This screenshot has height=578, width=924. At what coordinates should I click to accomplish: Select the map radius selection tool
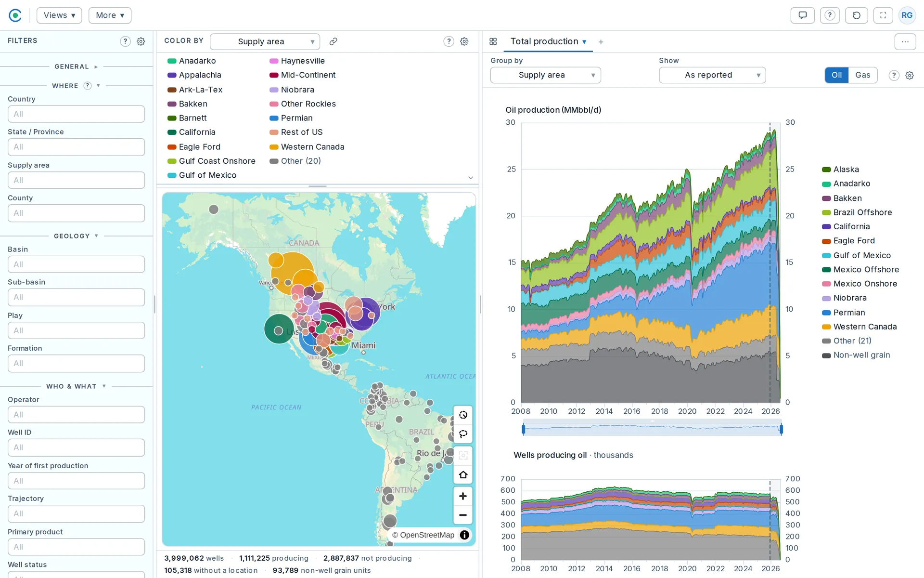[463, 415]
